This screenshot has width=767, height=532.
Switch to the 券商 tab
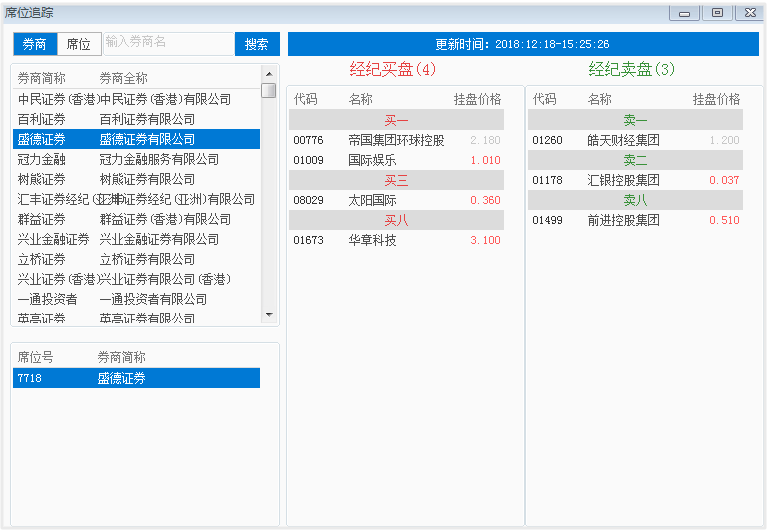coord(35,44)
